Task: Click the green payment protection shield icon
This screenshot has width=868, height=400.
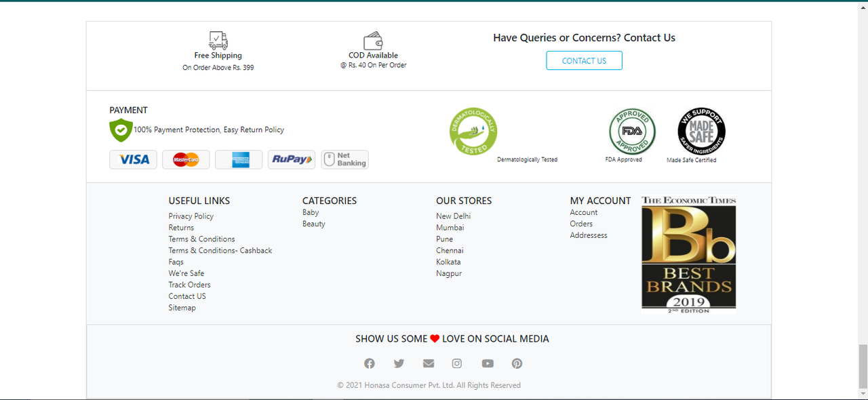Action: [x=121, y=129]
